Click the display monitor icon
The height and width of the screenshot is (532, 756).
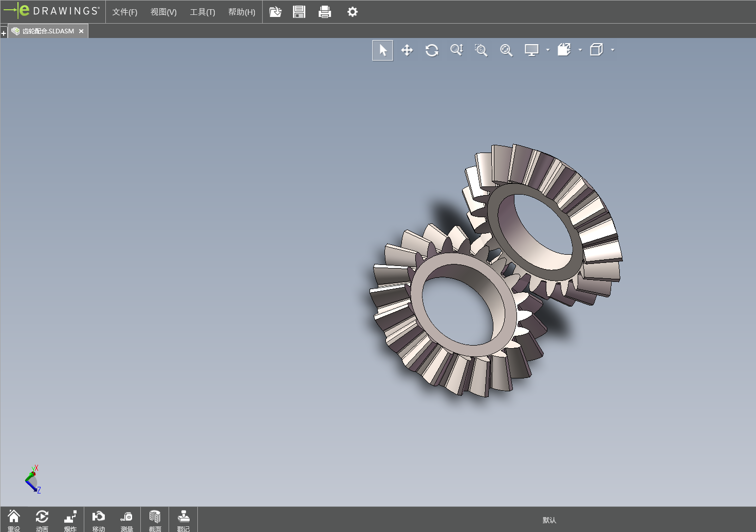[x=531, y=50]
